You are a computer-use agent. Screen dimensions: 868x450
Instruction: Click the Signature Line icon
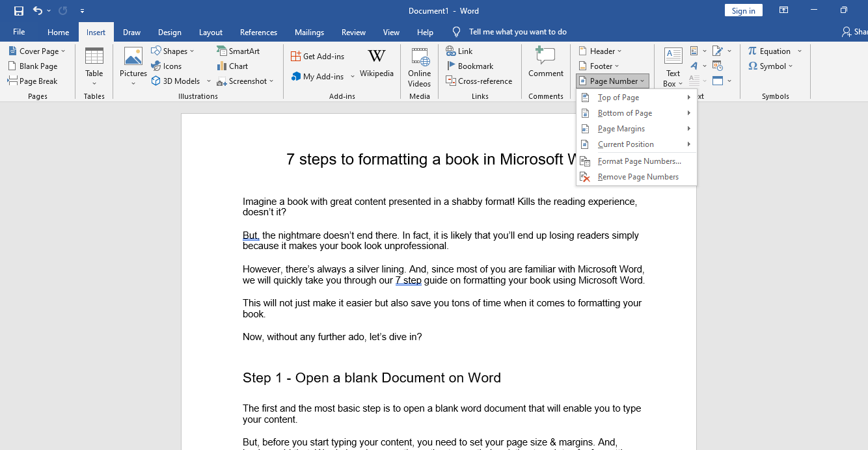[x=718, y=51]
